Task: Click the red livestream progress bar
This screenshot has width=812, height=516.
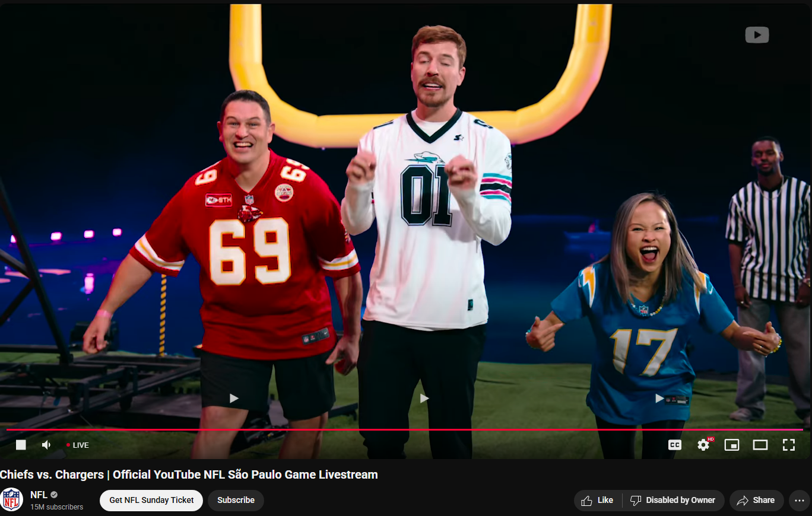Action: [405, 429]
